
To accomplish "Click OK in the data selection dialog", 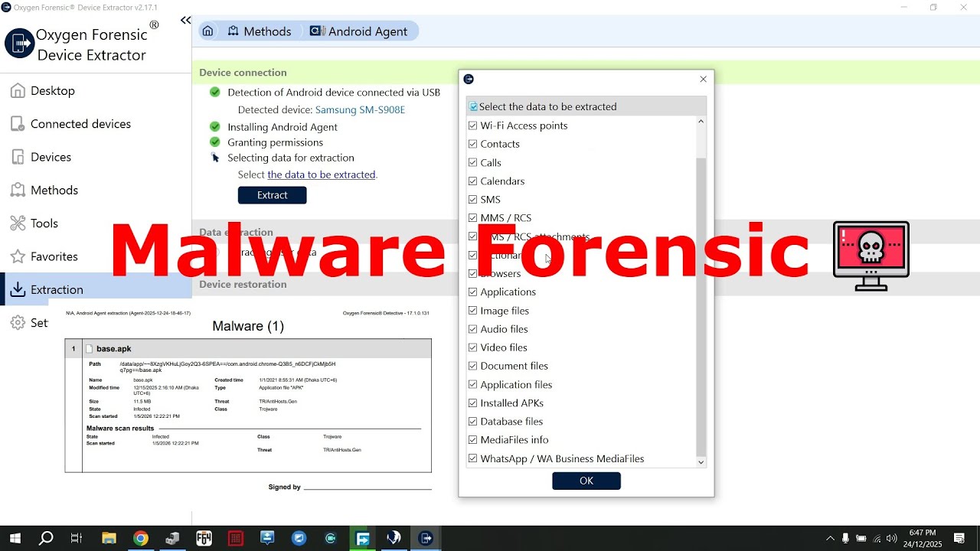I will [586, 481].
